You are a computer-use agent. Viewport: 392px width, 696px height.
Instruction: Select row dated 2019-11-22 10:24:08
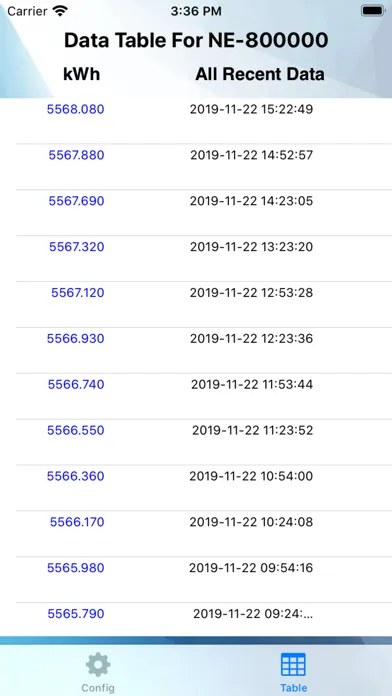point(204,534)
